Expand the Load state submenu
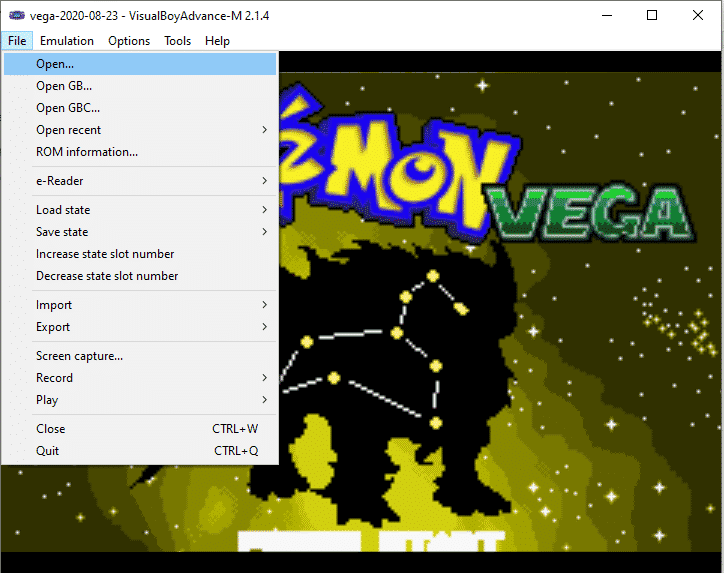 tap(140, 210)
